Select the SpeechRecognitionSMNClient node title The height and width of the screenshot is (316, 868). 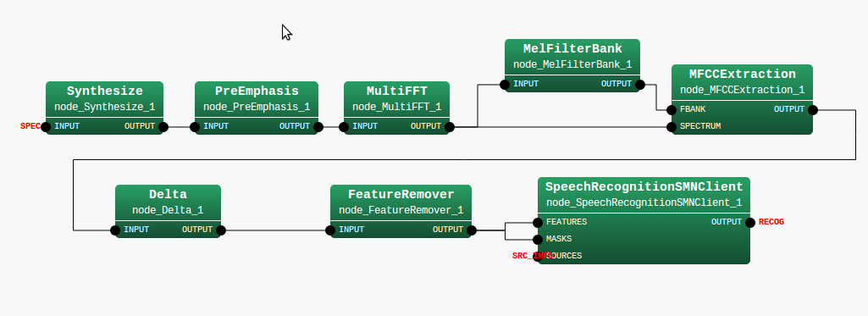point(644,187)
